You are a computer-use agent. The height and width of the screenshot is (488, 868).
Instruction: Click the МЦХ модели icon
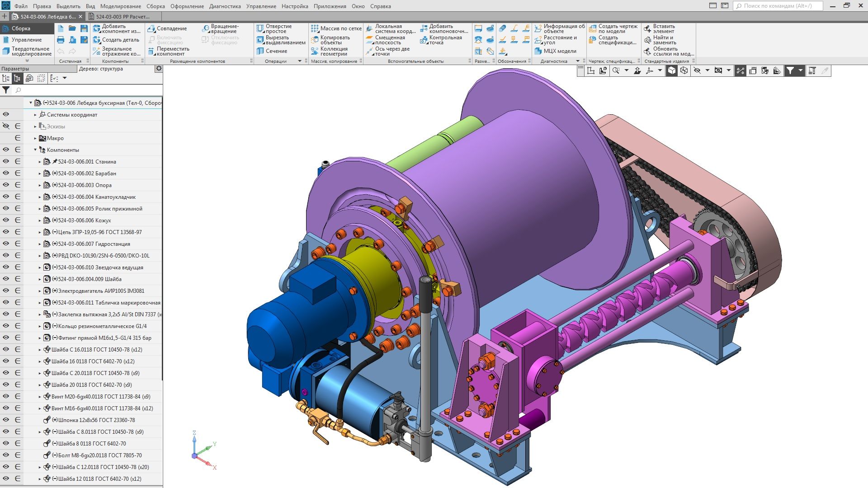(538, 51)
